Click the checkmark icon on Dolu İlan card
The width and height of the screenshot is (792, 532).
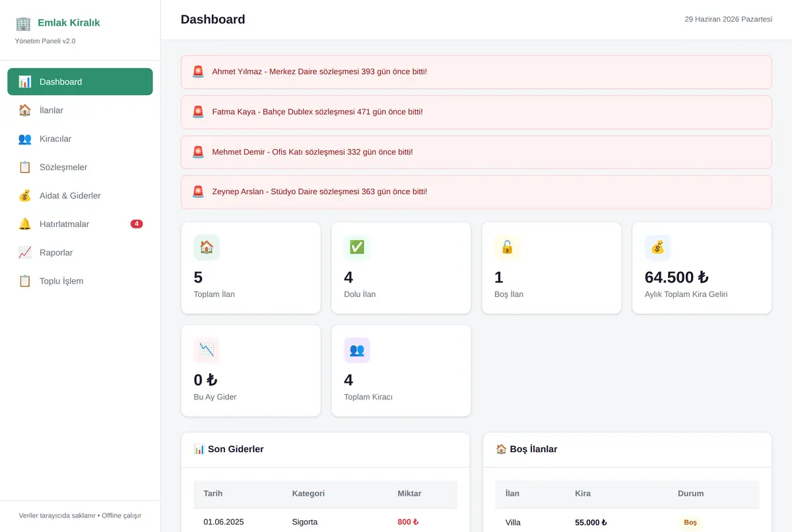pyautogui.click(x=357, y=248)
